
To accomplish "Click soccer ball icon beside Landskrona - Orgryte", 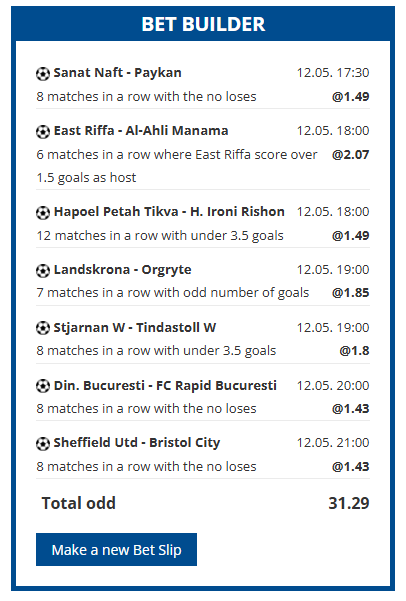I will pos(43,271).
